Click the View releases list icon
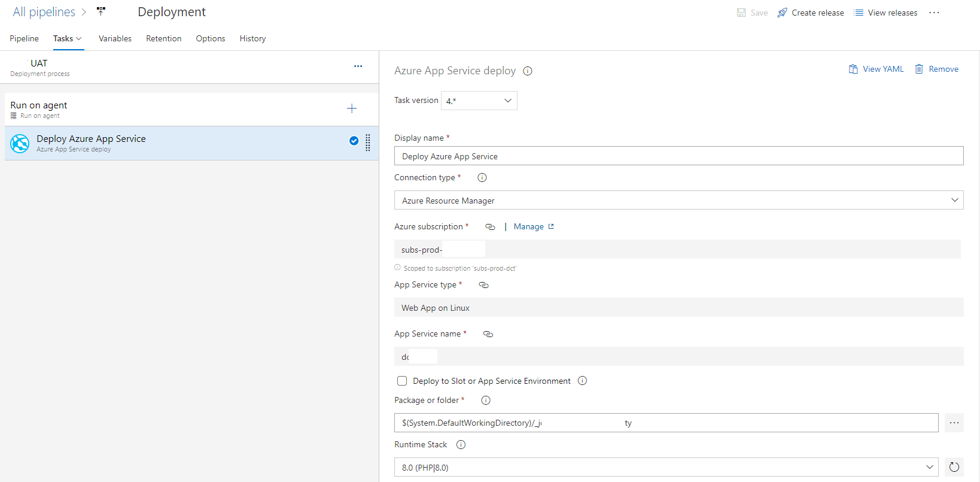The height and width of the screenshot is (482, 980). [x=859, y=13]
